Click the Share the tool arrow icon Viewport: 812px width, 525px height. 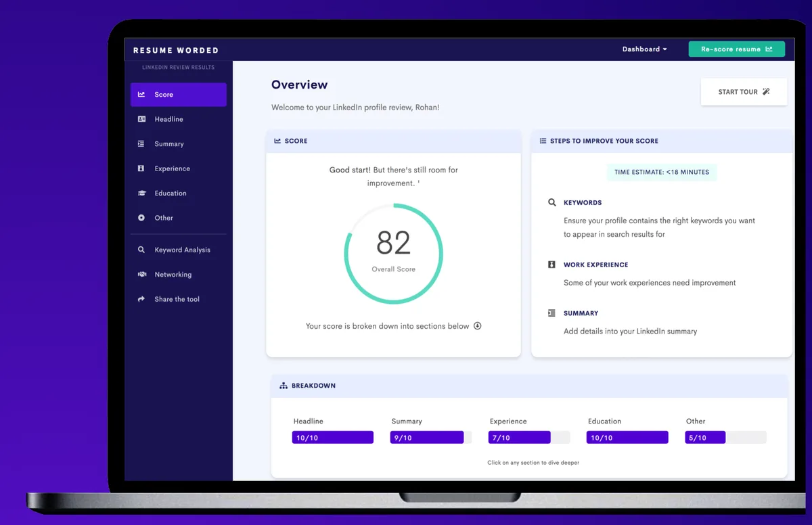141,299
